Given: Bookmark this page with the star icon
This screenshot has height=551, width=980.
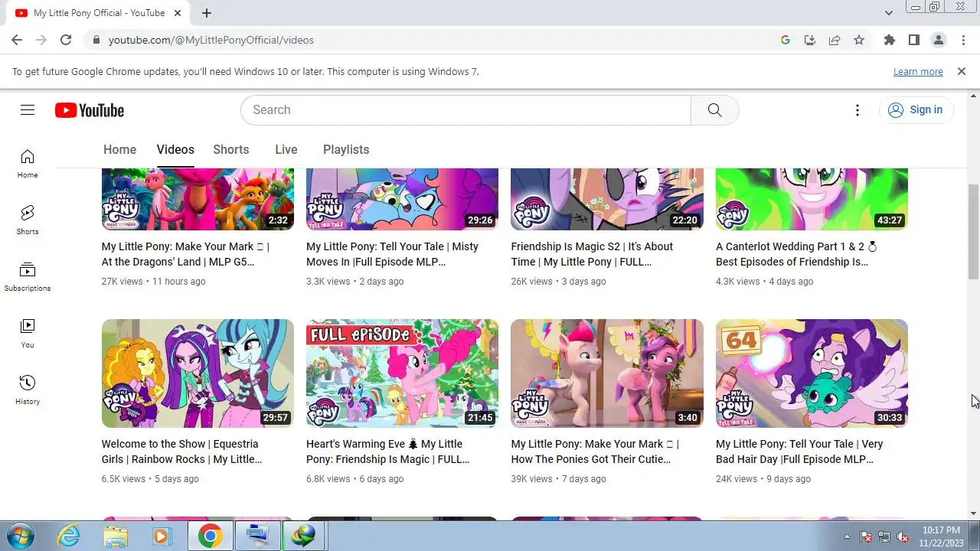Looking at the screenshot, I should pyautogui.click(x=859, y=40).
